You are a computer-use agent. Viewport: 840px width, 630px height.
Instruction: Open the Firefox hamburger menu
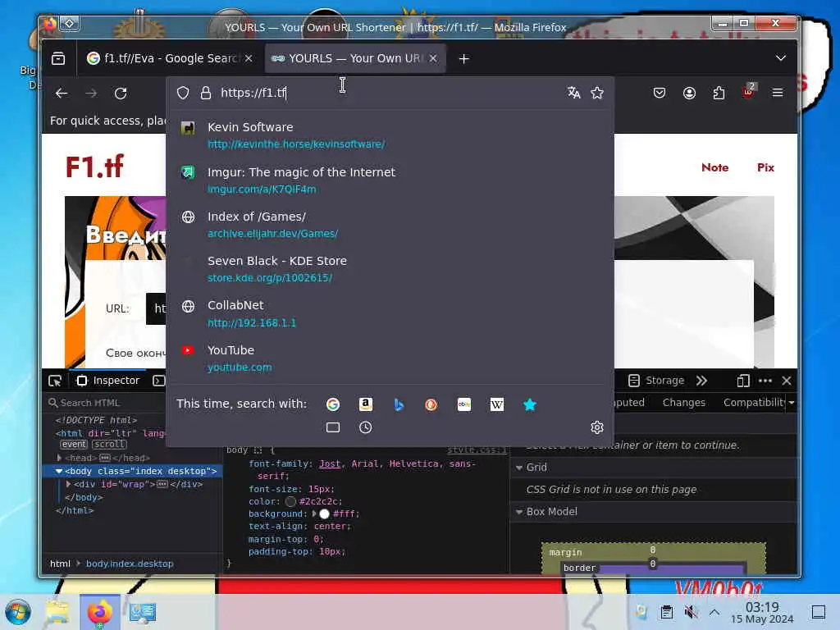(778, 94)
